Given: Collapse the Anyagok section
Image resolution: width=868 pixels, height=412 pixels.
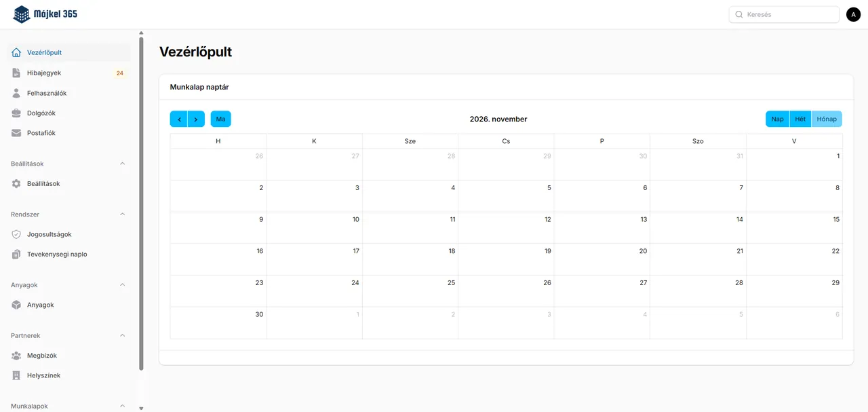Looking at the screenshot, I should pyautogui.click(x=123, y=285).
